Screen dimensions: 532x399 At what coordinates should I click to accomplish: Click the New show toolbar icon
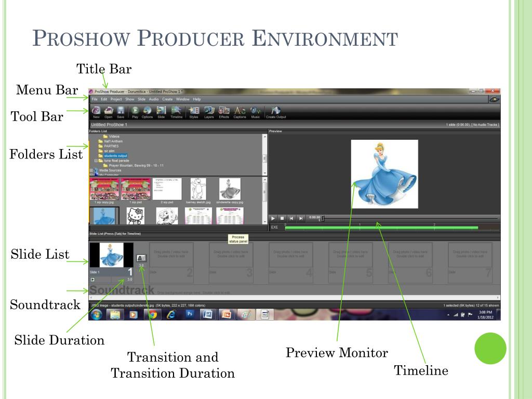[x=96, y=111]
